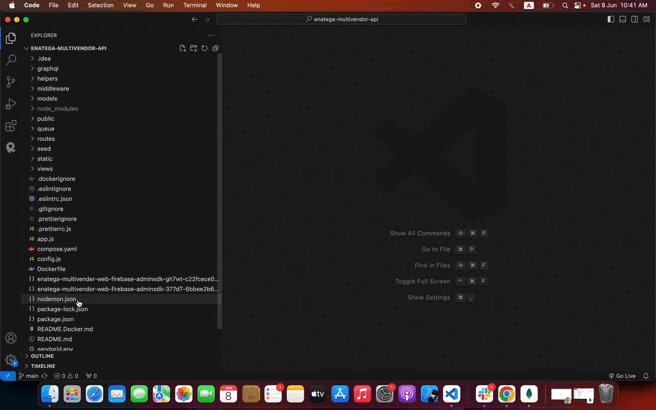Image resolution: width=656 pixels, height=410 pixels.
Task: Open the Terminal menu
Action: [195, 5]
